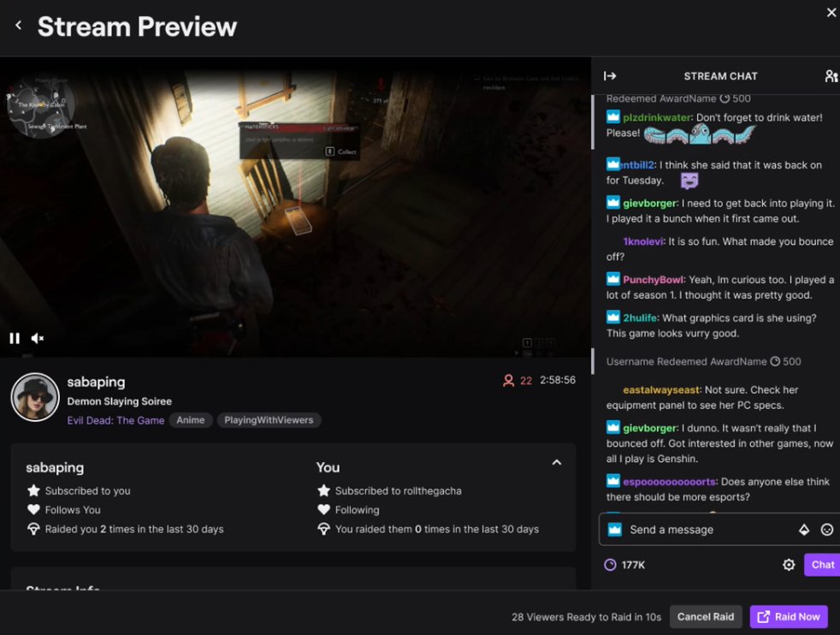840x635 pixels.
Task: Open the Evil Dead: The Game category
Action: 115,420
